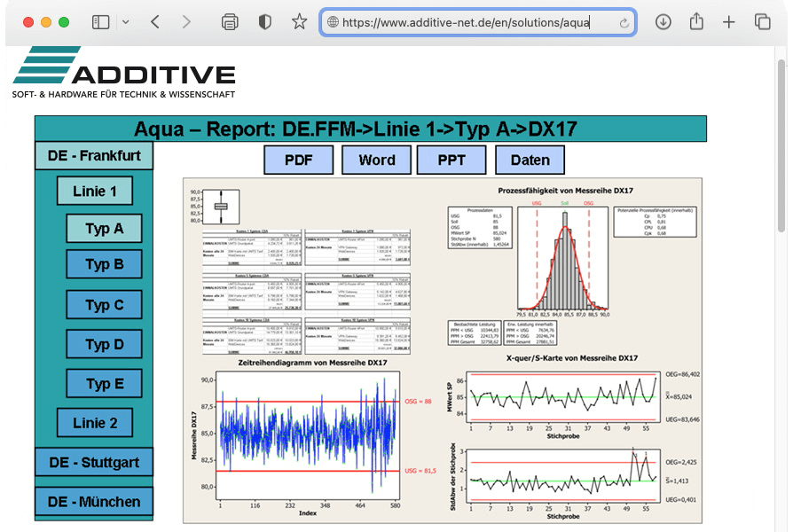Click the Aqua Report title banner
This screenshot has height=532, width=793.
pos(371,129)
